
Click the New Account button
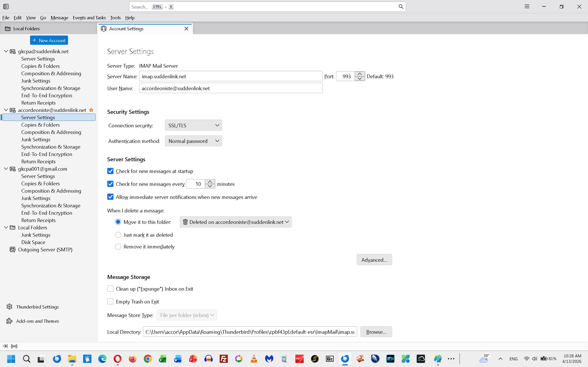click(x=49, y=40)
